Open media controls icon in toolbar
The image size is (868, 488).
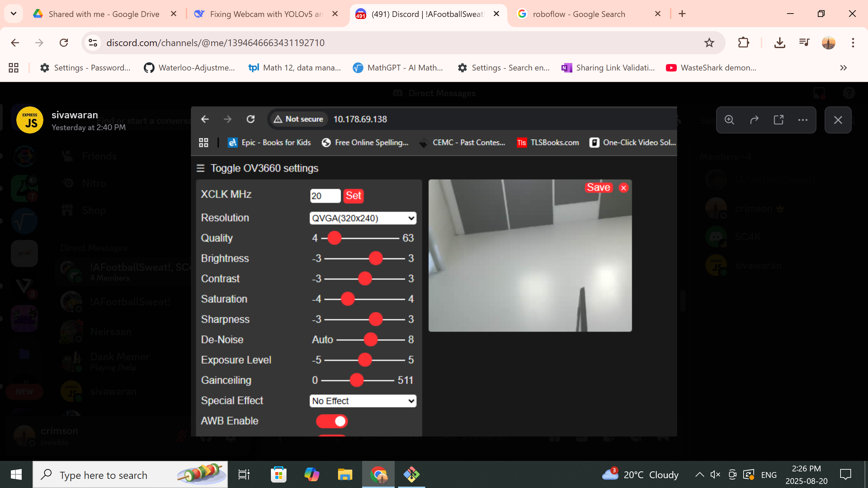pos(804,43)
